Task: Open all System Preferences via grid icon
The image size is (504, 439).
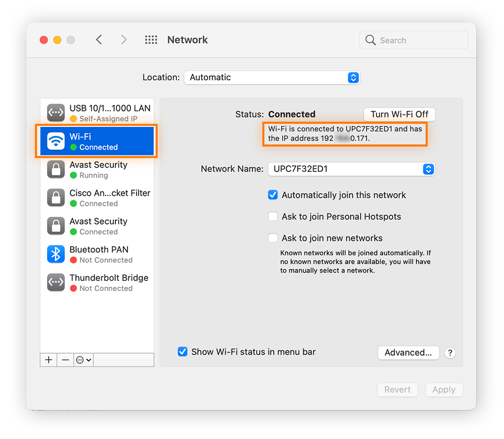Action: tap(151, 39)
